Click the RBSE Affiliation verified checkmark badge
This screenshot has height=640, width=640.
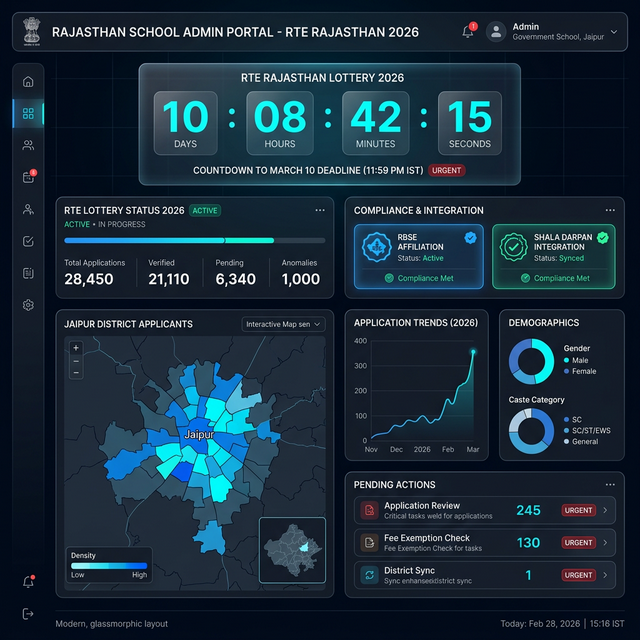(x=470, y=238)
